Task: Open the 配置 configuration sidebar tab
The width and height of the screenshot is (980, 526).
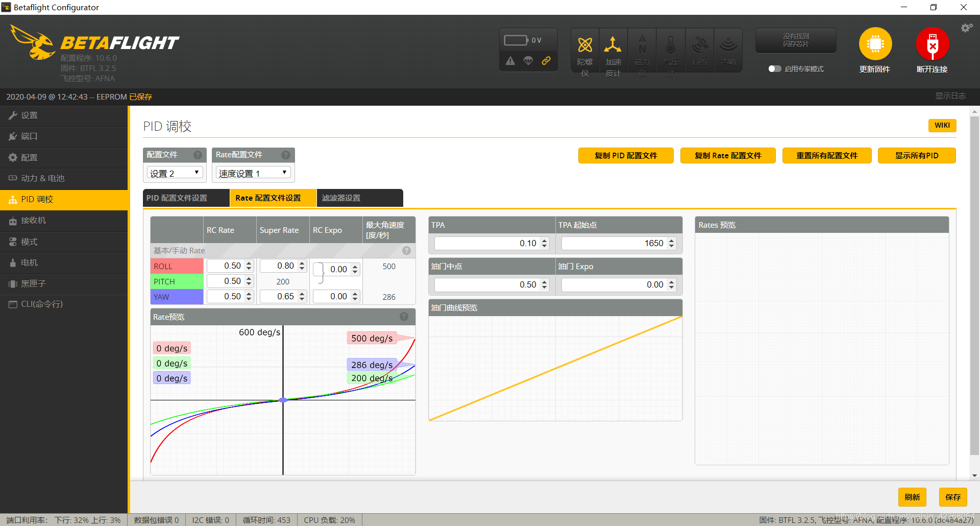Action: [x=64, y=157]
